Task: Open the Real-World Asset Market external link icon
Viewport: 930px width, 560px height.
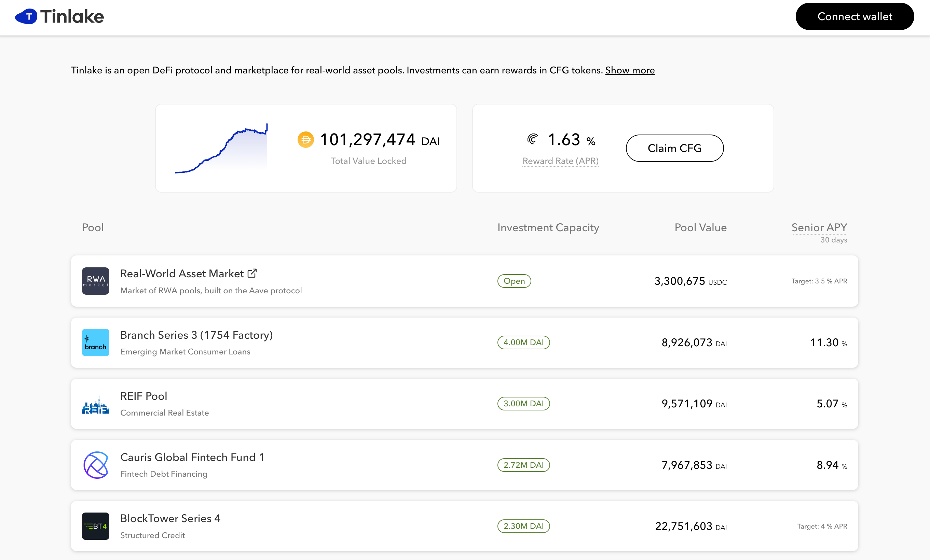Action: 252,273
